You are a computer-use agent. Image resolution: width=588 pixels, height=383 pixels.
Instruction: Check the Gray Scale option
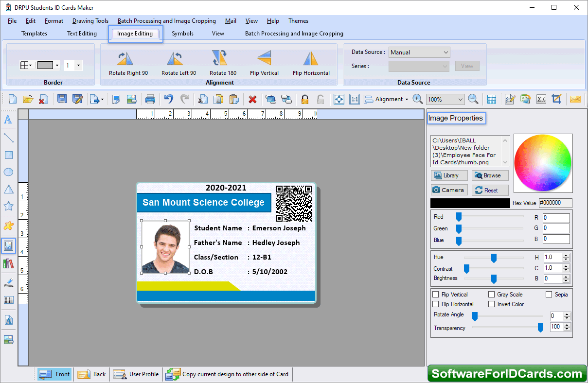pos(492,295)
